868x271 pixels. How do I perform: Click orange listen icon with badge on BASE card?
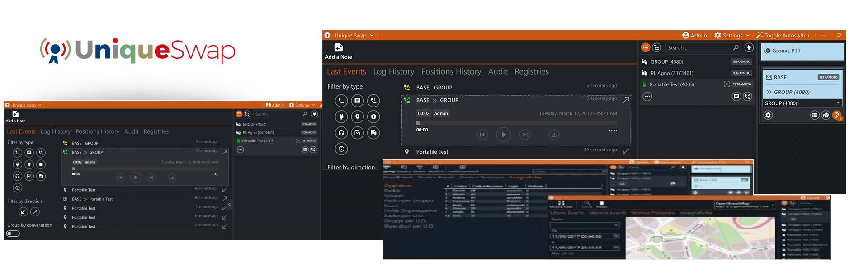pos(837,115)
